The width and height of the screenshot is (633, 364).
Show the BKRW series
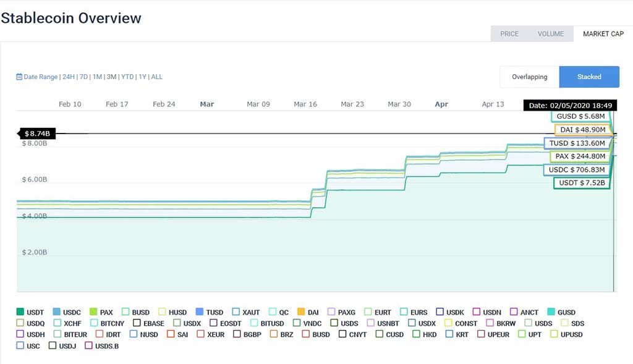pyautogui.click(x=490, y=323)
